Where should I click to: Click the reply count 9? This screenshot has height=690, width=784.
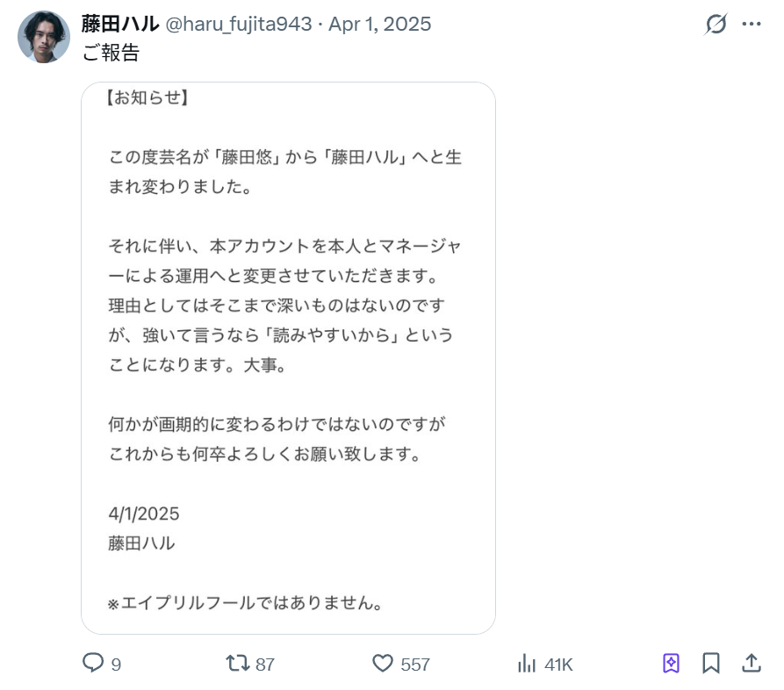[x=116, y=665]
